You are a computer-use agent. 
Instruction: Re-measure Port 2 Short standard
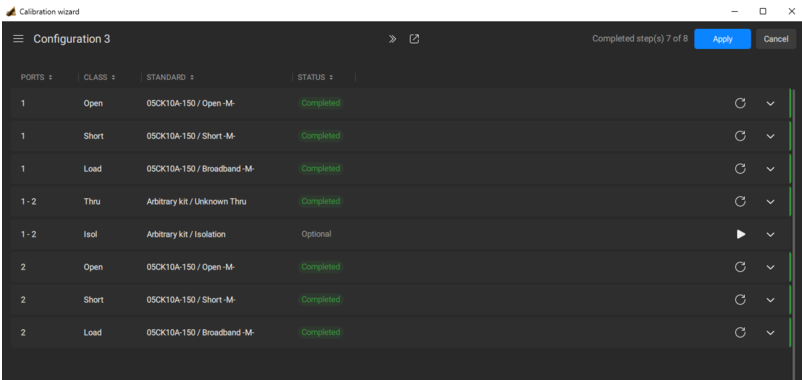tap(740, 300)
